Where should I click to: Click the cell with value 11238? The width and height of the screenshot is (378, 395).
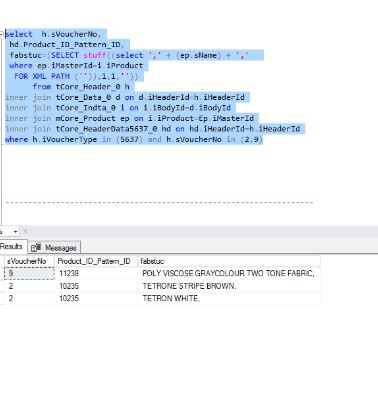click(96, 273)
